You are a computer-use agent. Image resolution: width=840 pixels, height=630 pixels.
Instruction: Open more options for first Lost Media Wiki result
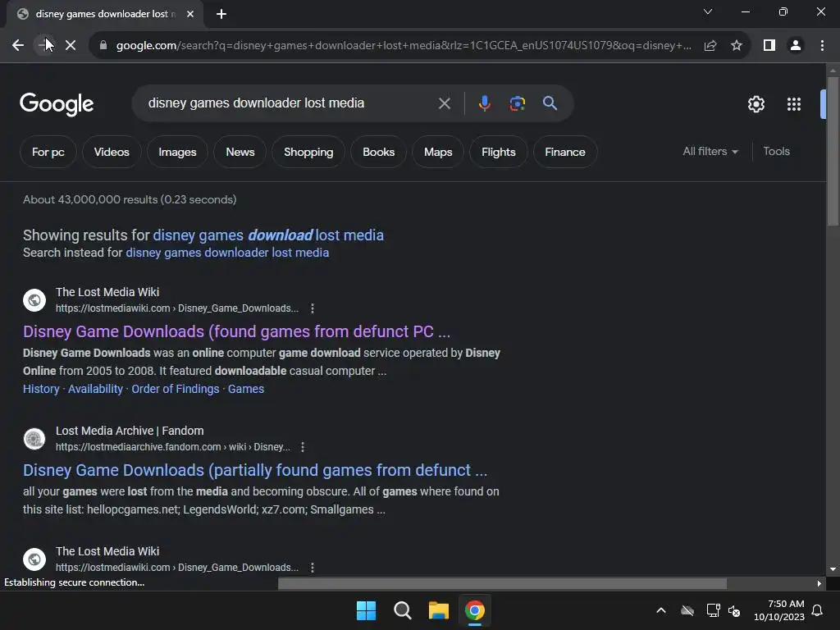[x=313, y=308]
